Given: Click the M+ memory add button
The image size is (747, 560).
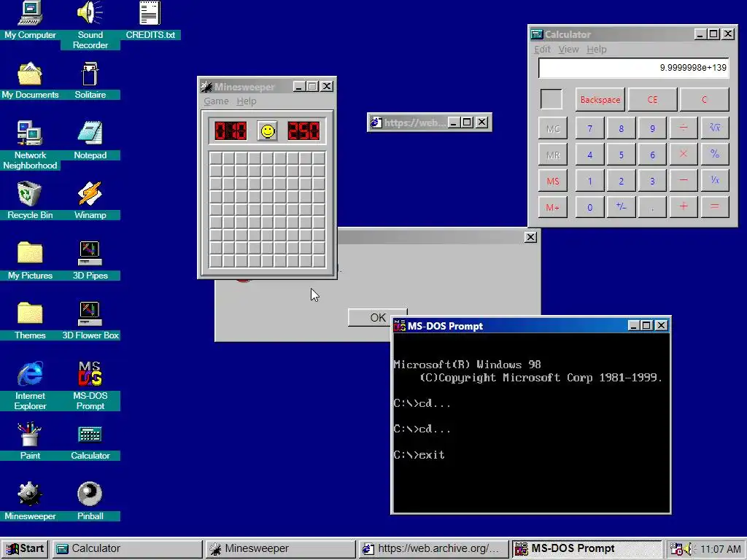Looking at the screenshot, I should click(553, 207).
